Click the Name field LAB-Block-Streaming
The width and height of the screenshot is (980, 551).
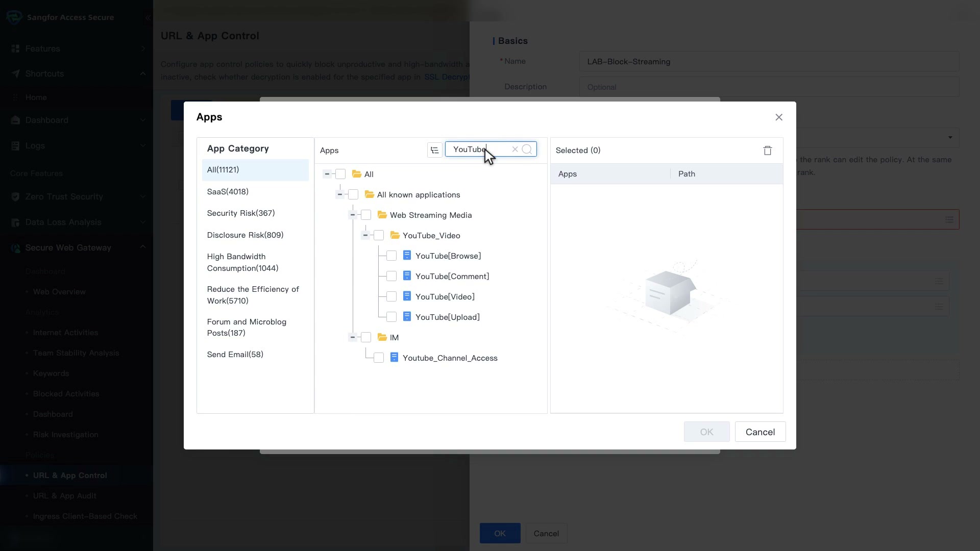(769, 62)
